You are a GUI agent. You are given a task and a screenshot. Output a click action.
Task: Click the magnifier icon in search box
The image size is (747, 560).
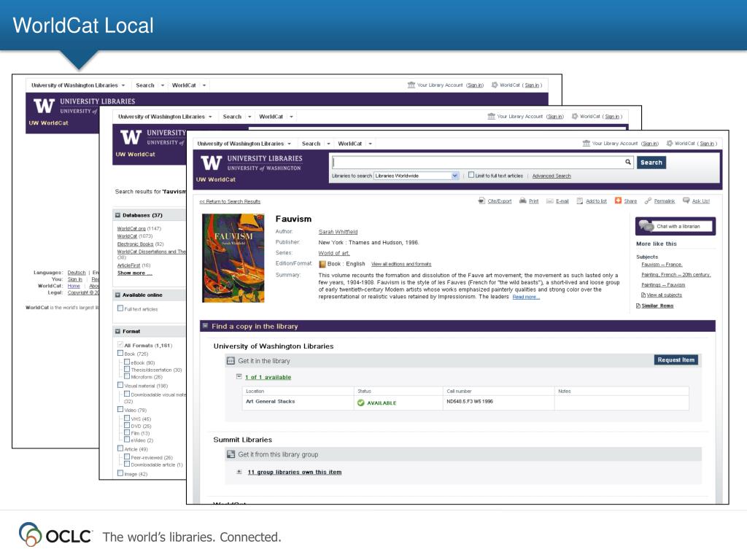[628, 162]
